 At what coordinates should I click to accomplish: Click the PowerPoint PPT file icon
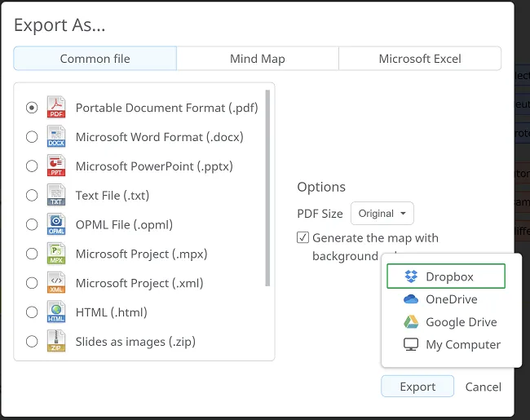[56, 166]
